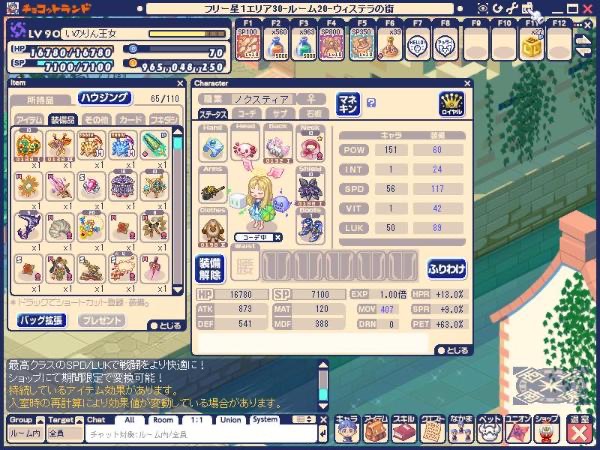Select the Hand equipment slot
Image resolution: width=600 pixels, height=450 pixels.
coord(213,143)
